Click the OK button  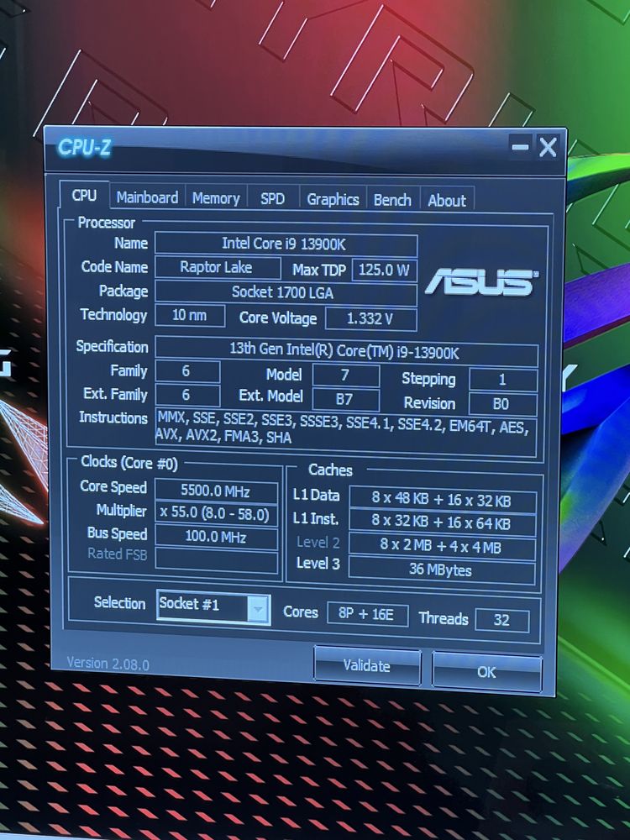(x=486, y=672)
